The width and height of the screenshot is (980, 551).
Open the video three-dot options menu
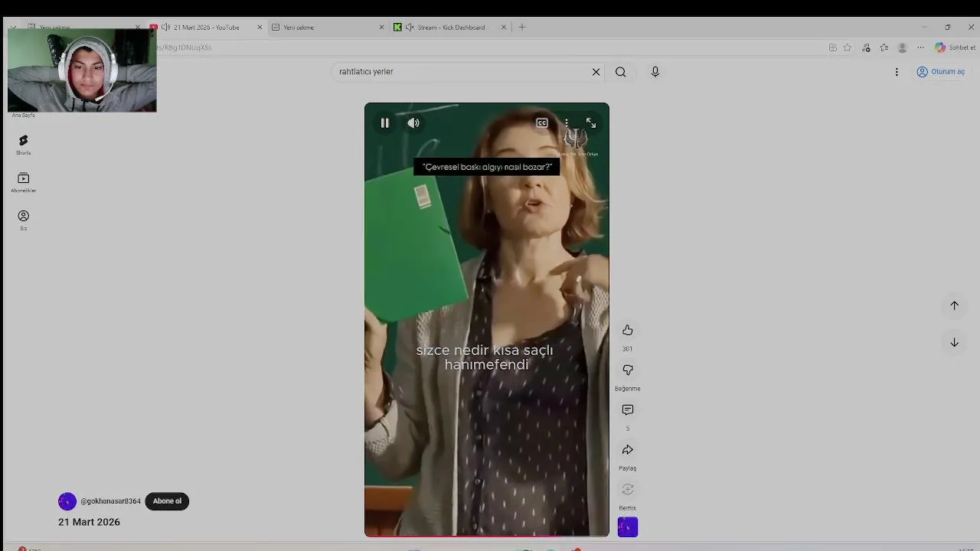pyautogui.click(x=567, y=123)
